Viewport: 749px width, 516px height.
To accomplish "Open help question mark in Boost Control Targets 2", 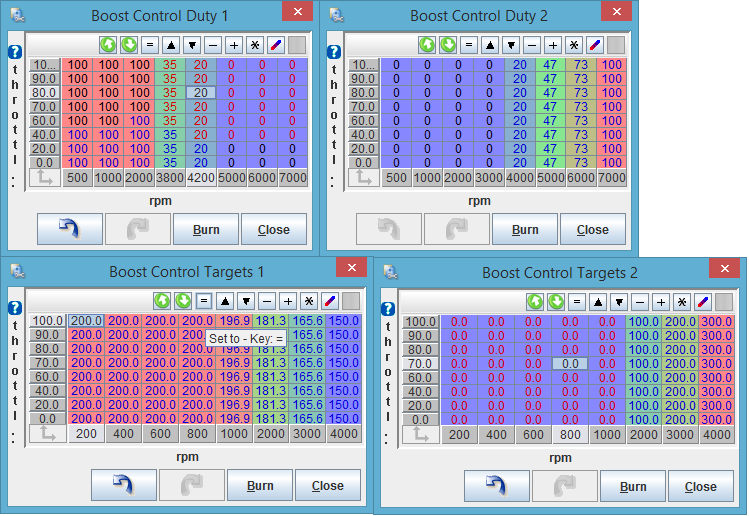I will pyautogui.click(x=388, y=309).
